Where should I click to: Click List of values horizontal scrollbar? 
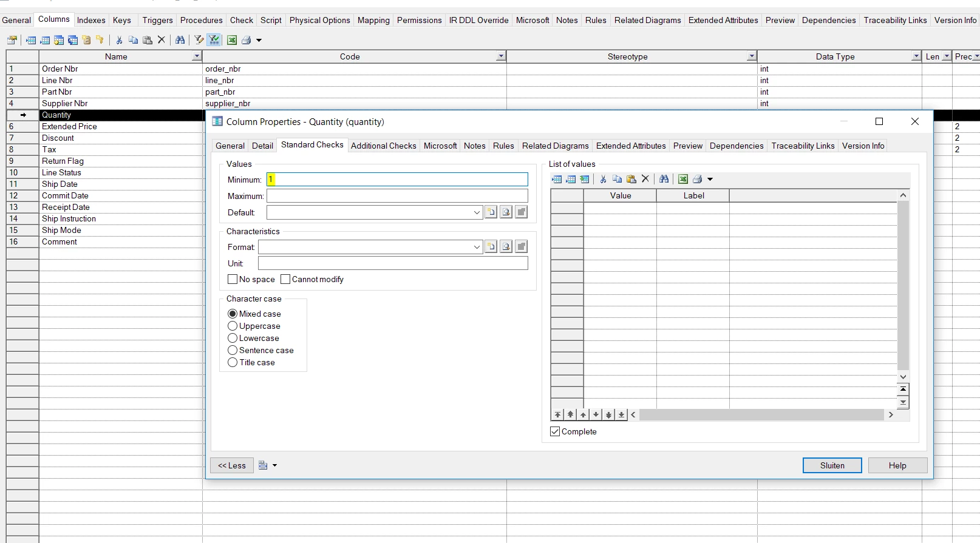[761, 414]
